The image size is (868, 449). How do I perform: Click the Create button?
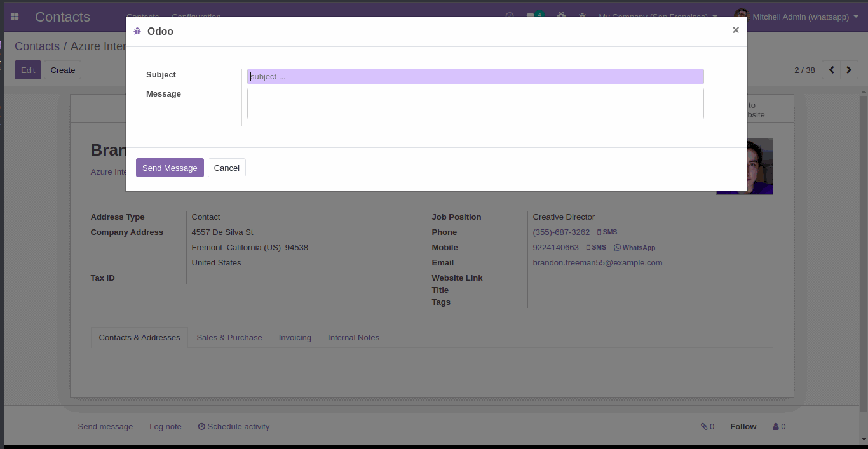click(x=63, y=70)
